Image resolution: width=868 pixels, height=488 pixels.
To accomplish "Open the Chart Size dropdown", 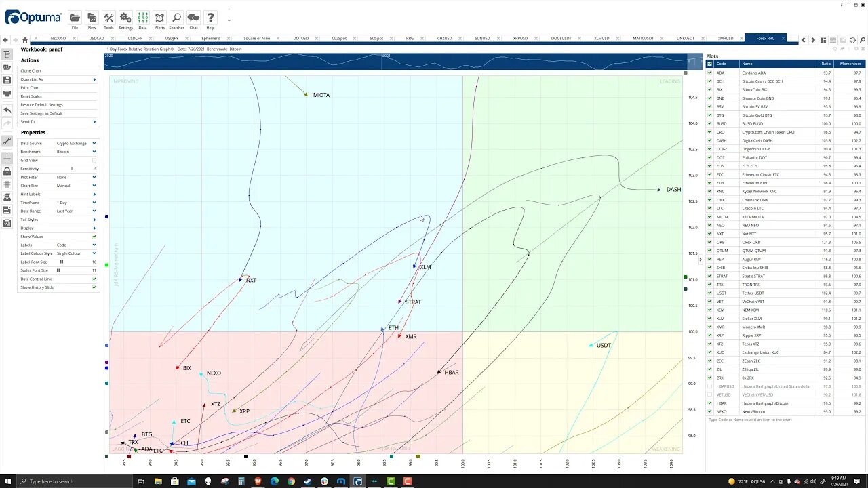I will point(77,186).
